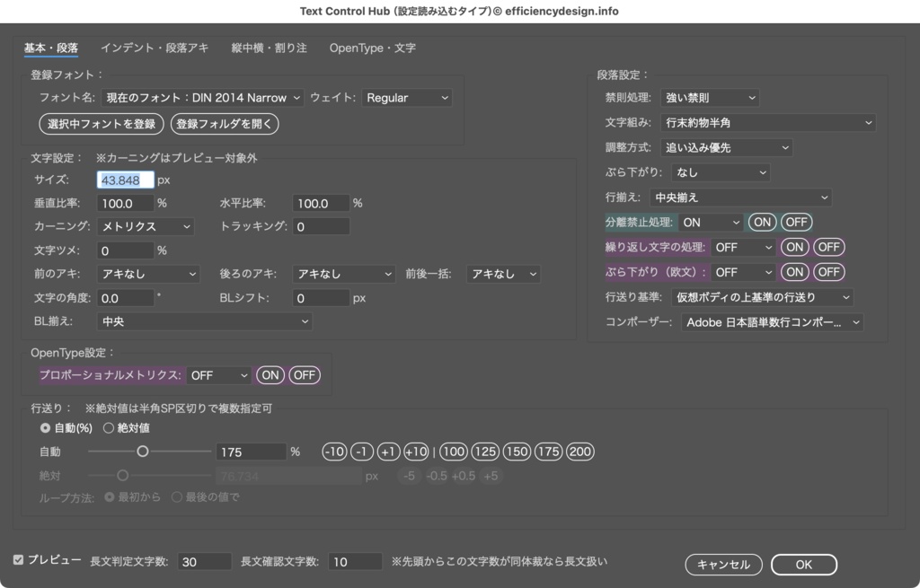Open the 禁則処理 dropdown
The width and height of the screenshot is (920, 588).
[x=710, y=98]
